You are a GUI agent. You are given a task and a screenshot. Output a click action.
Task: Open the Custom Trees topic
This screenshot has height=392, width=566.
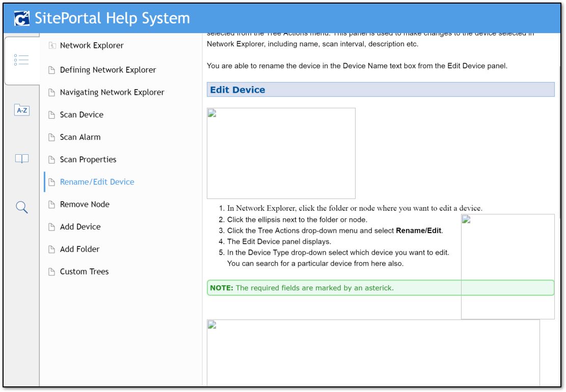(x=84, y=271)
